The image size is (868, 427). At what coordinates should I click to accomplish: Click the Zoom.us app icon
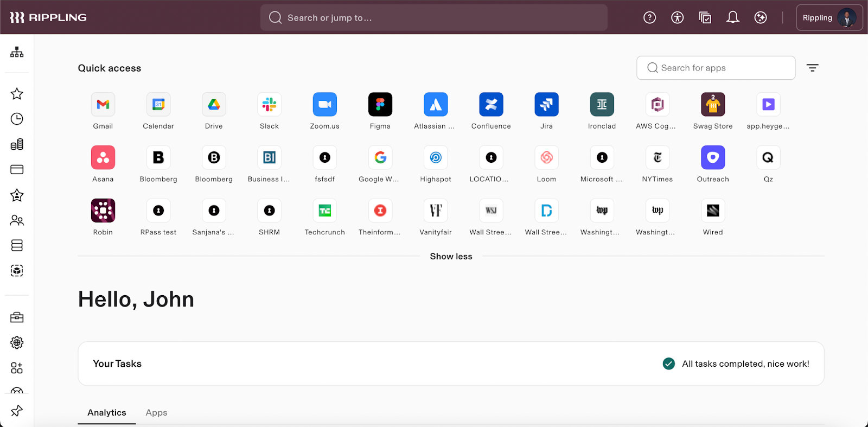pyautogui.click(x=325, y=105)
